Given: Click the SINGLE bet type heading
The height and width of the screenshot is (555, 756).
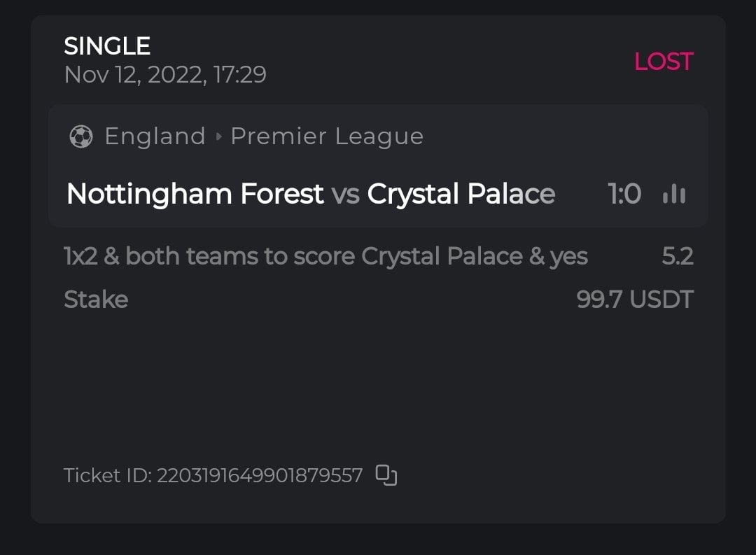Looking at the screenshot, I should [107, 46].
